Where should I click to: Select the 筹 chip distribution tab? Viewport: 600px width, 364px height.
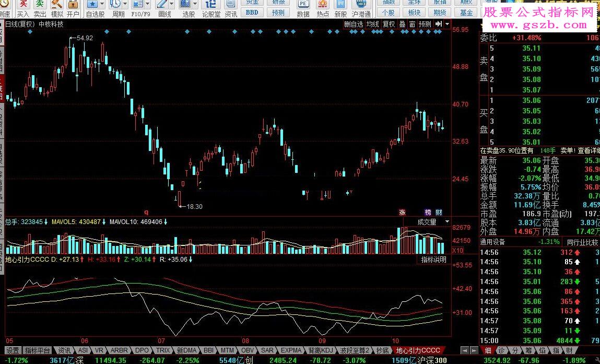529,350
